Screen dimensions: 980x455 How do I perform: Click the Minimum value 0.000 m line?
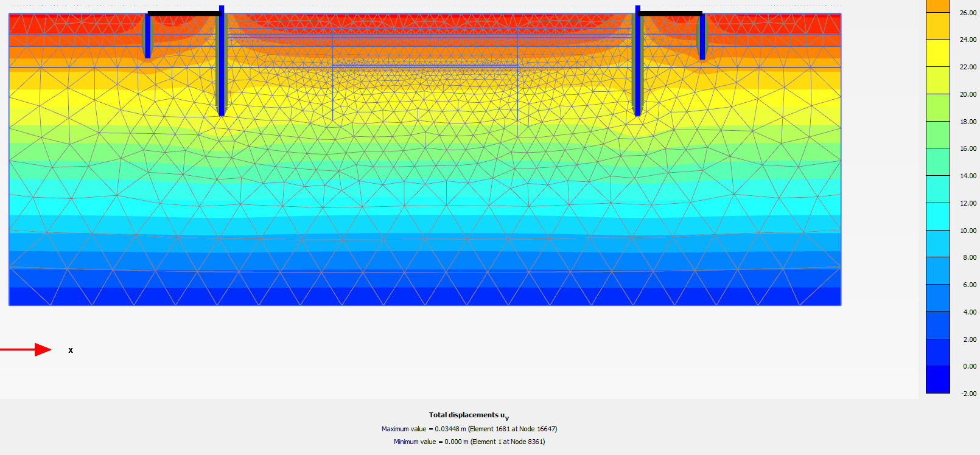point(469,442)
